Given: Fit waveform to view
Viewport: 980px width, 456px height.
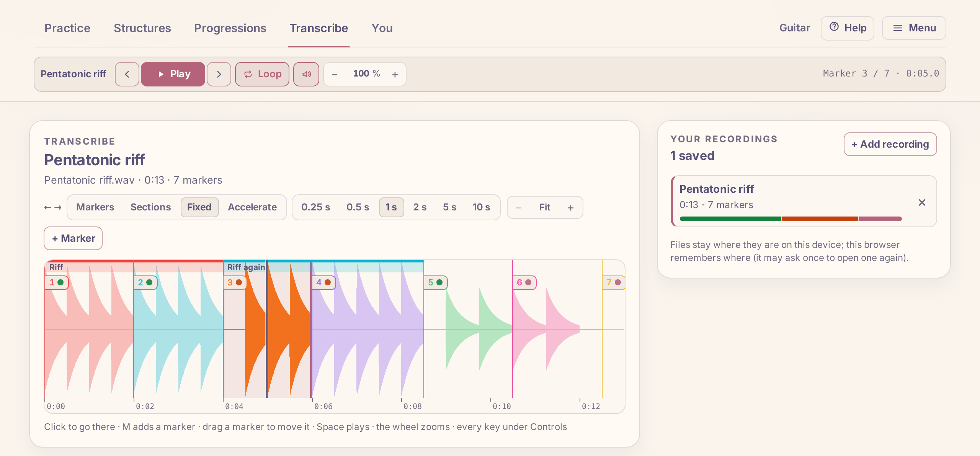Looking at the screenshot, I should pyautogui.click(x=545, y=208).
